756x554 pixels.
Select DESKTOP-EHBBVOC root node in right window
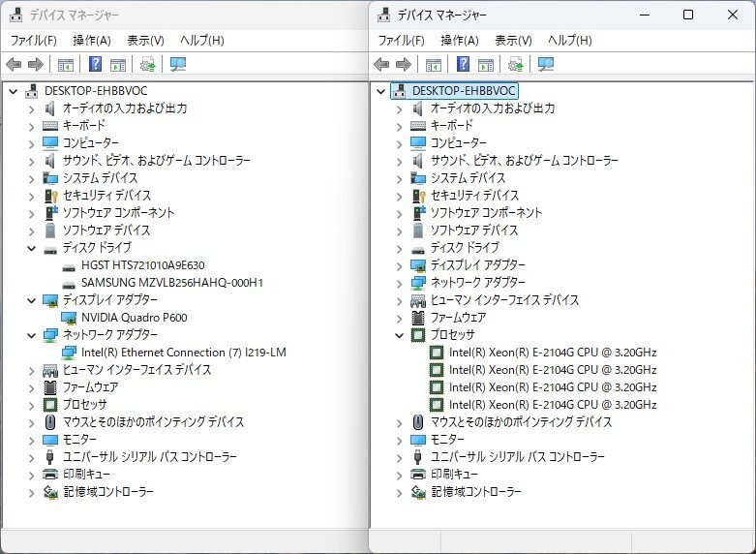464,91
